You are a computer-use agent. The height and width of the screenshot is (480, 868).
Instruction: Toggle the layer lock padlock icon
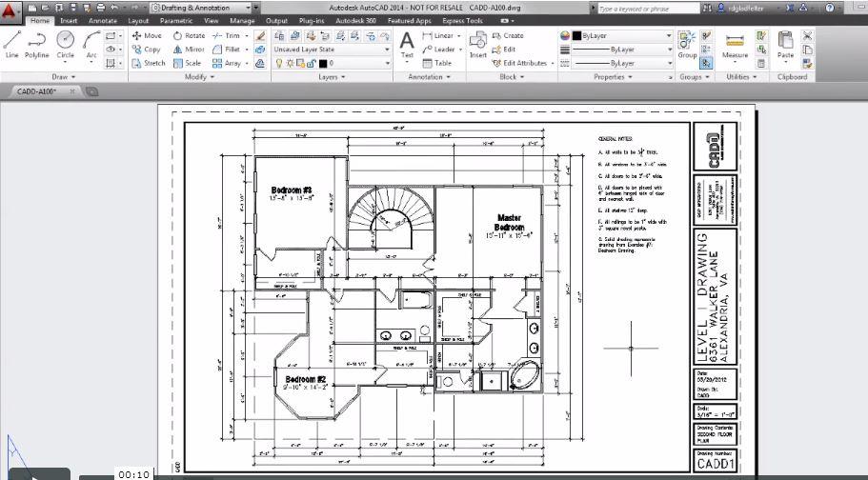tap(310, 64)
